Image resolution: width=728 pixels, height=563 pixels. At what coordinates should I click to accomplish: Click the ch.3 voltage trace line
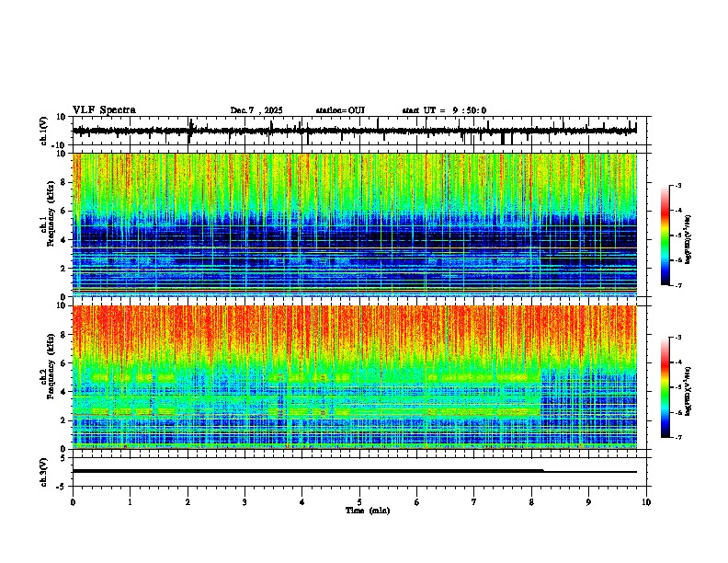click(355, 471)
